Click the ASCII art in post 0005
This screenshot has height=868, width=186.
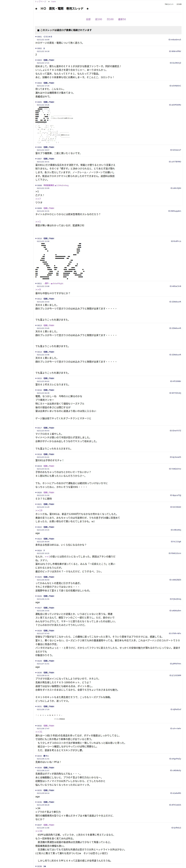coord(54,125)
